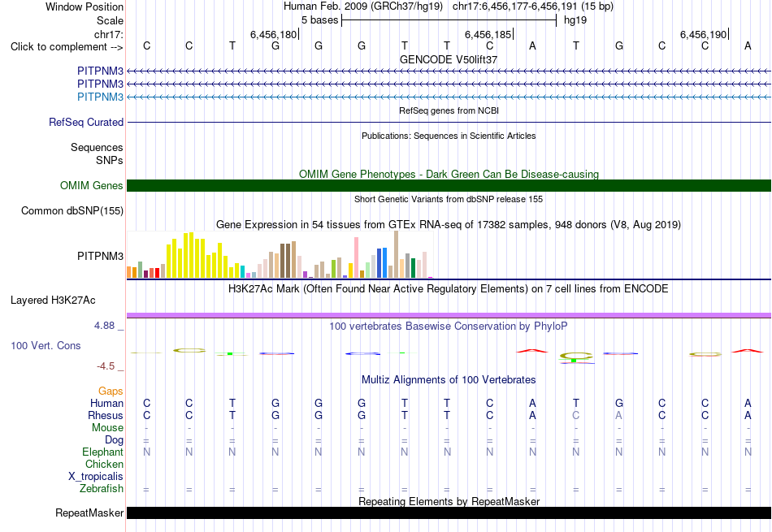Click the faded mismatched C in Rhesus row
The width and height of the screenshot is (772, 532).
[x=575, y=415]
